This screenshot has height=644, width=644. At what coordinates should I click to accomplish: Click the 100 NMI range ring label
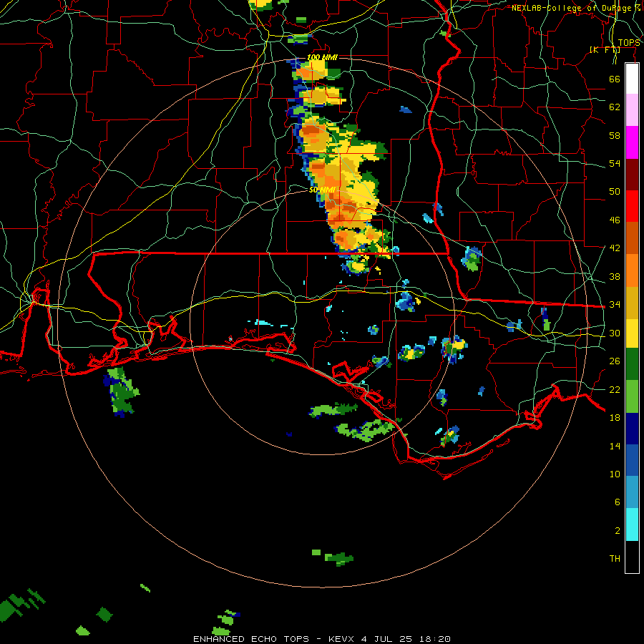[x=322, y=57]
